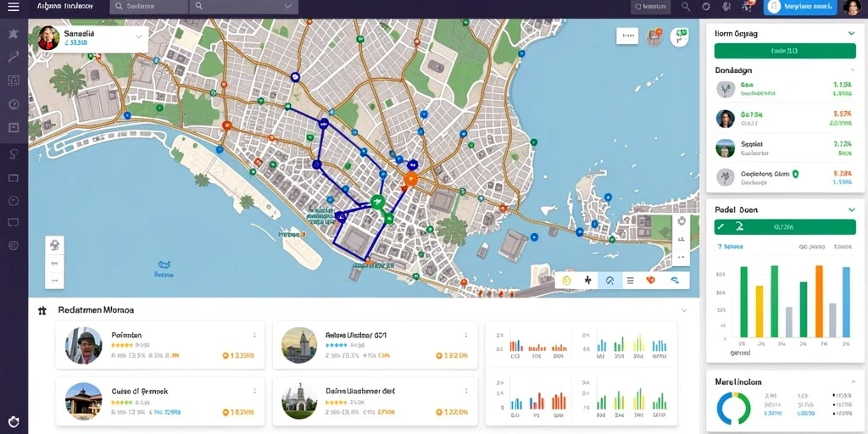This screenshot has height=434, width=868.
Task: Click the green progress bar in the Pedel Doen panel
Action: coord(785,227)
